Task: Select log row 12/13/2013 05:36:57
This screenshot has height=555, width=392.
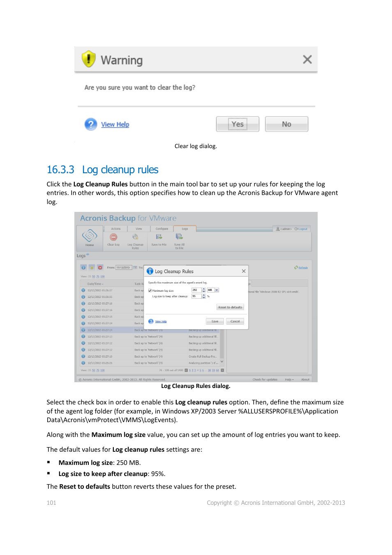Action: (x=112, y=290)
